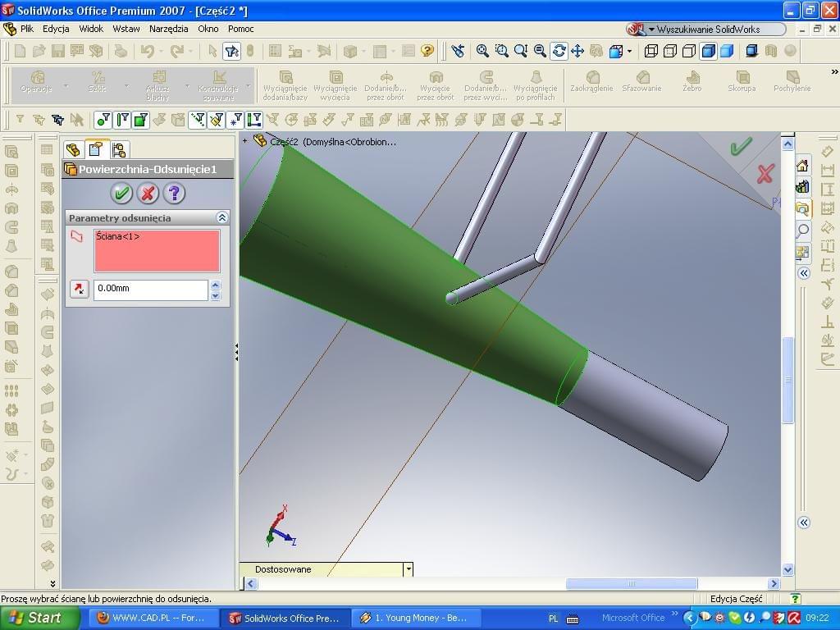Open the Dostosowane dropdown below viewport

tap(408, 569)
